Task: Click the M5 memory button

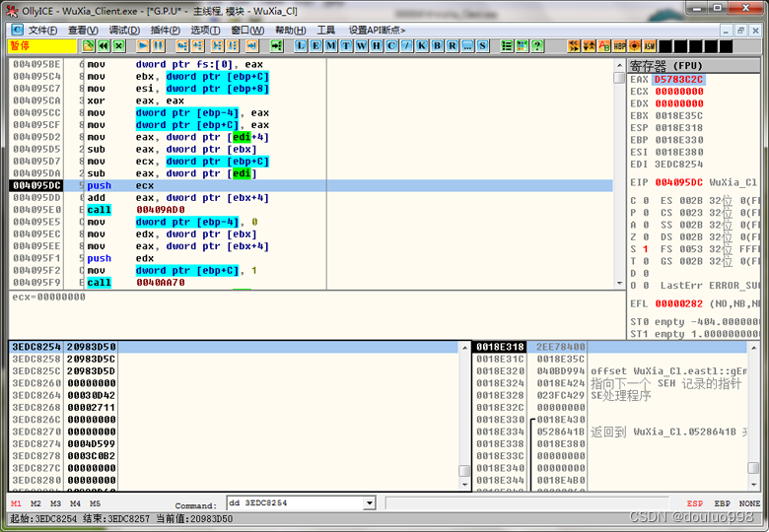Action: (x=96, y=503)
